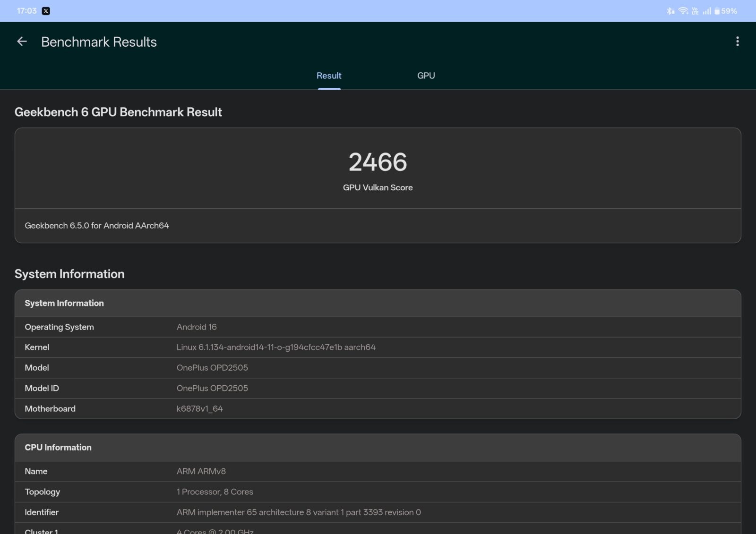The width and height of the screenshot is (756, 534).
Task: Tap the back arrow in the header
Action: pyautogui.click(x=22, y=42)
